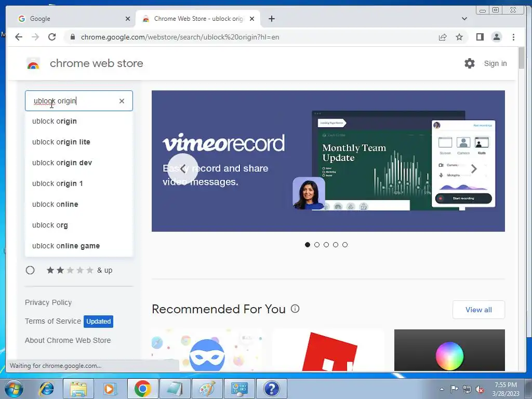Open the blue mask extension thumbnail
Viewport: 532px width, 399px height.
207,350
